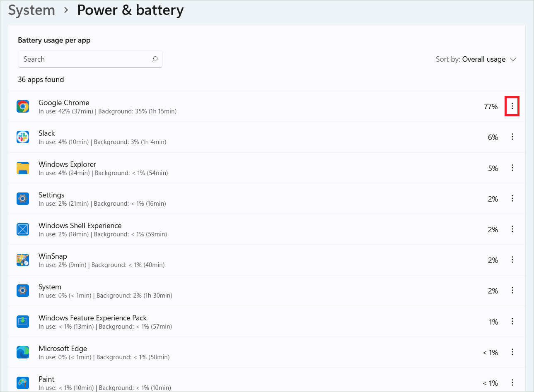Open Windows Explorer more options menu
The image size is (534, 392).
click(x=512, y=168)
